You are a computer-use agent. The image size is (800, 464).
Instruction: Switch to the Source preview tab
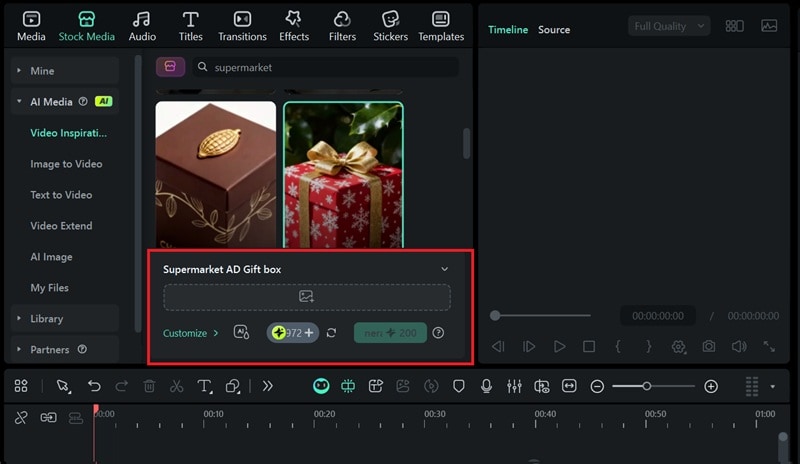554,30
